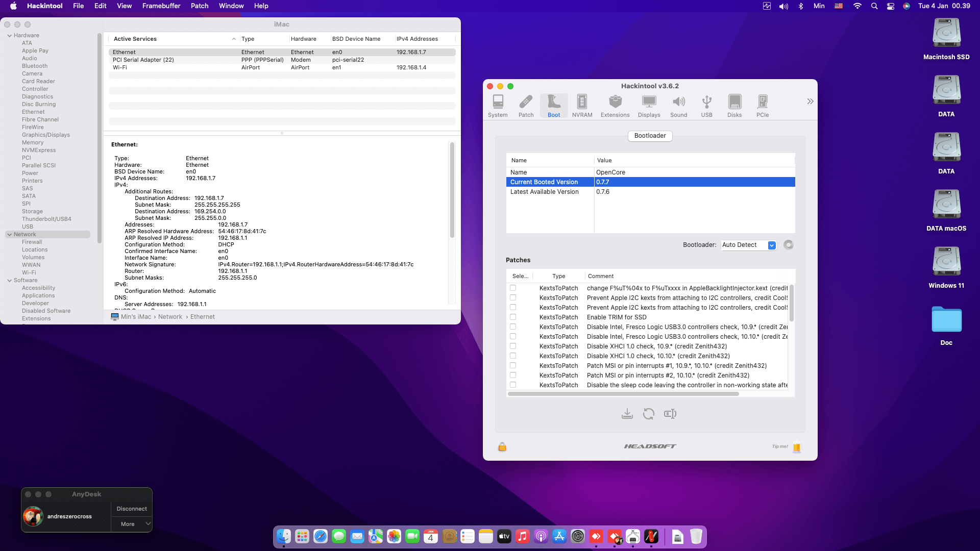Open the System tab in Hackintool toolbar
Viewport: 980px width, 551px height.
(x=498, y=106)
